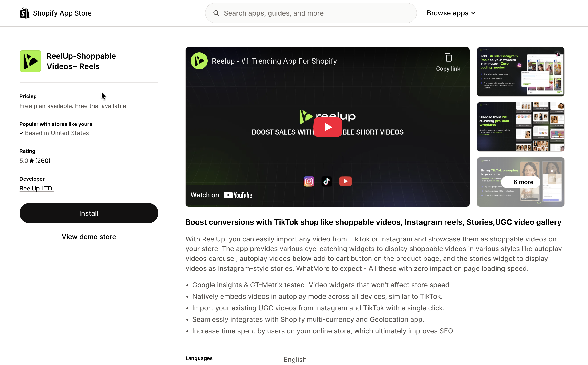Click the Shopify bag logo icon
This screenshot has width=588, height=365.
24,13
